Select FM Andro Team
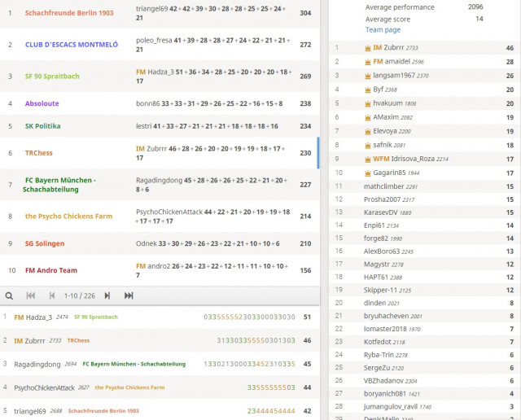Viewport: 521px width, 420px height. pyautogui.click(x=51, y=270)
